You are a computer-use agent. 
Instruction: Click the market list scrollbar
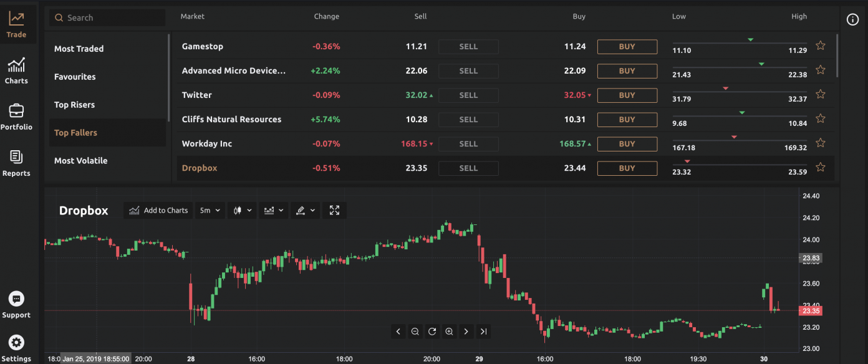(837, 56)
